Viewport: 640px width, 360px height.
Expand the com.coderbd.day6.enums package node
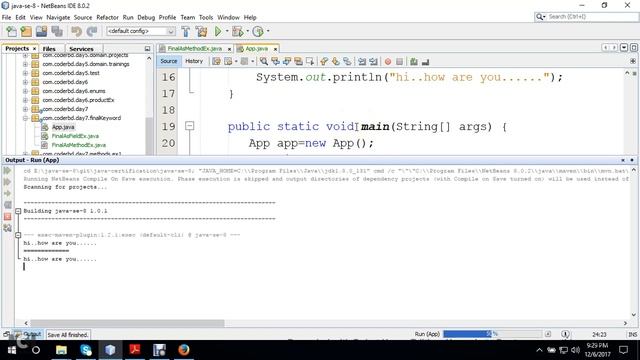point(25,91)
